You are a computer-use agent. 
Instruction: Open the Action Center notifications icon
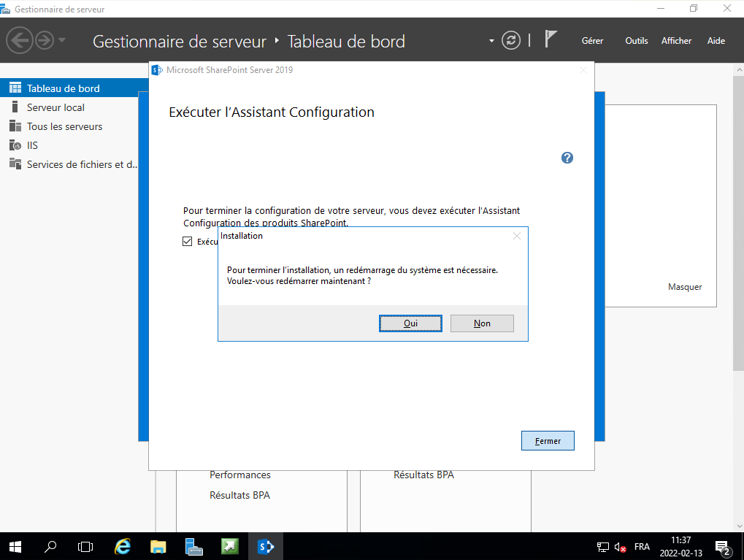point(723,547)
